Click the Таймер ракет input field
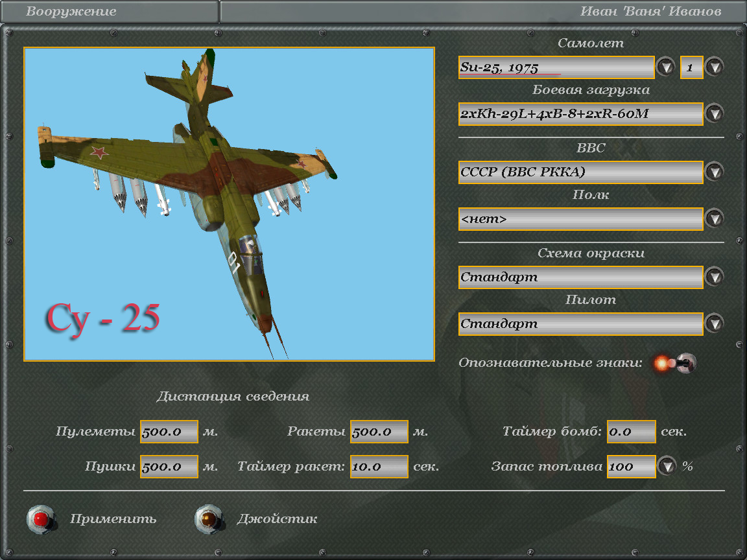Image resolution: width=747 pixels, height=560 pixels. [x=379, y=467]
